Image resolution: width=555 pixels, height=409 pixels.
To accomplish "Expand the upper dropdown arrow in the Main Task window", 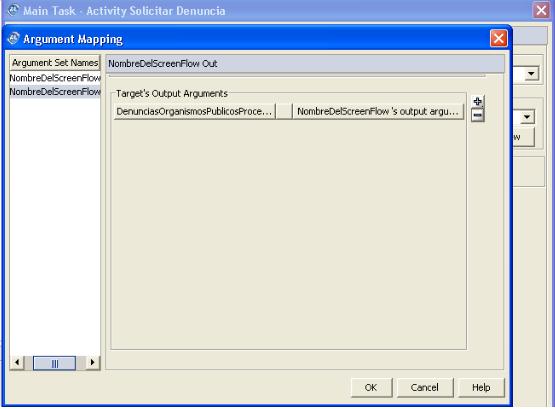I will click(x=531, y=74).
